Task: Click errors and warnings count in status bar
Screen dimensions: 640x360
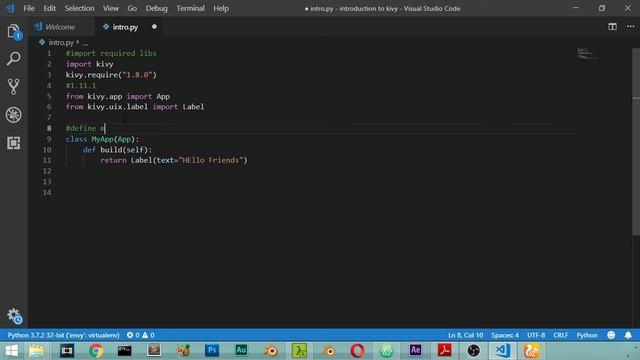Action: pos(140,335)
